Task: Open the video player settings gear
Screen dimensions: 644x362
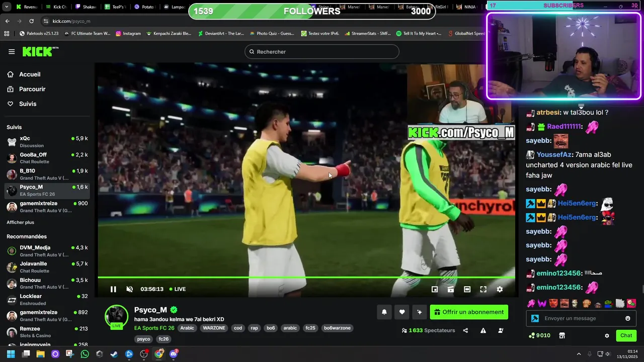Action: 500,289
